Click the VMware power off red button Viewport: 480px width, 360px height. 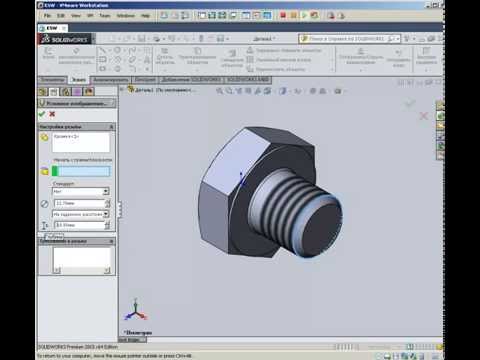click(283, 15)
